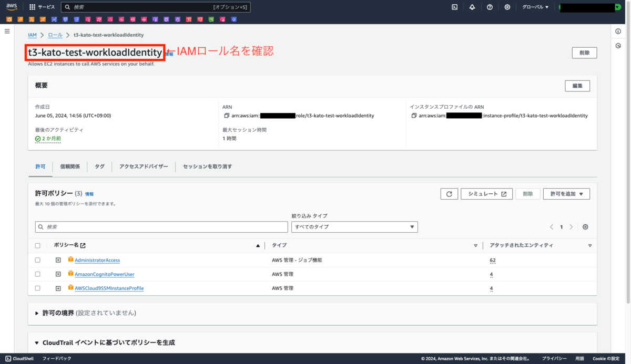This screenshot has width=631, height=364.
Task: Open CloudShell from the top bar icon
Action: click(x=455, y=7)
